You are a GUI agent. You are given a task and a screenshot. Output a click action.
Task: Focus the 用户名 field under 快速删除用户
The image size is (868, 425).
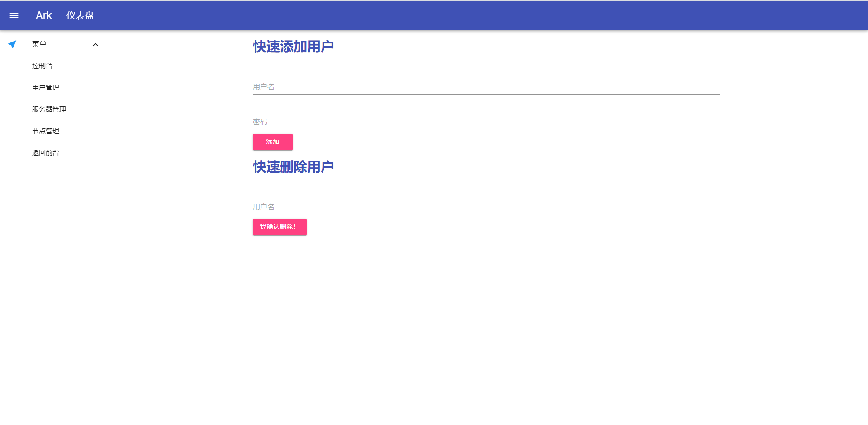coord(486,207)
